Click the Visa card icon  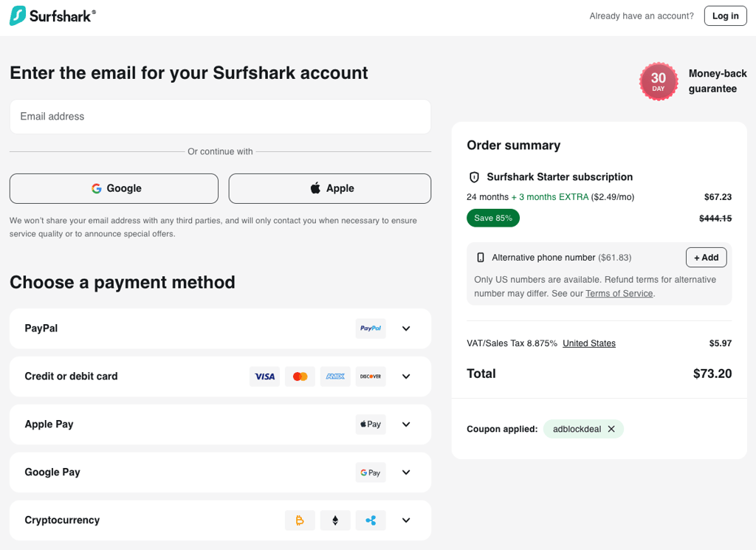264,377
